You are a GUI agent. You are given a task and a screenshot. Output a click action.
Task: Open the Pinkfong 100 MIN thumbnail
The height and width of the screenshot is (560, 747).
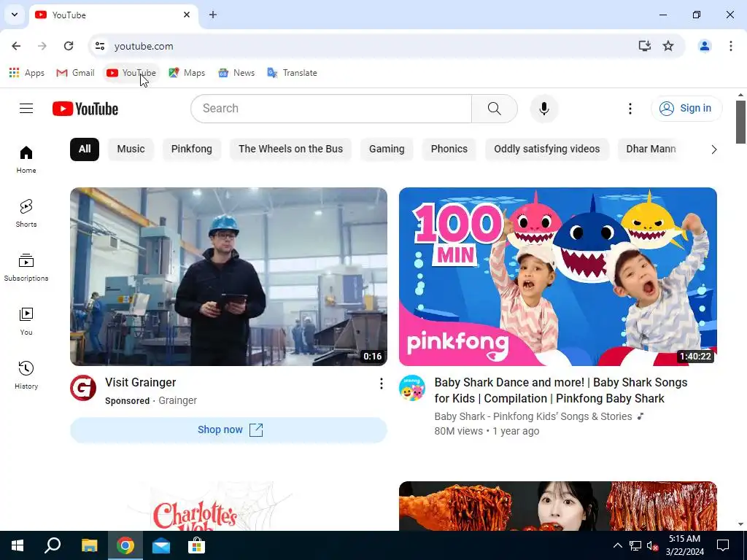click(558, 276)
